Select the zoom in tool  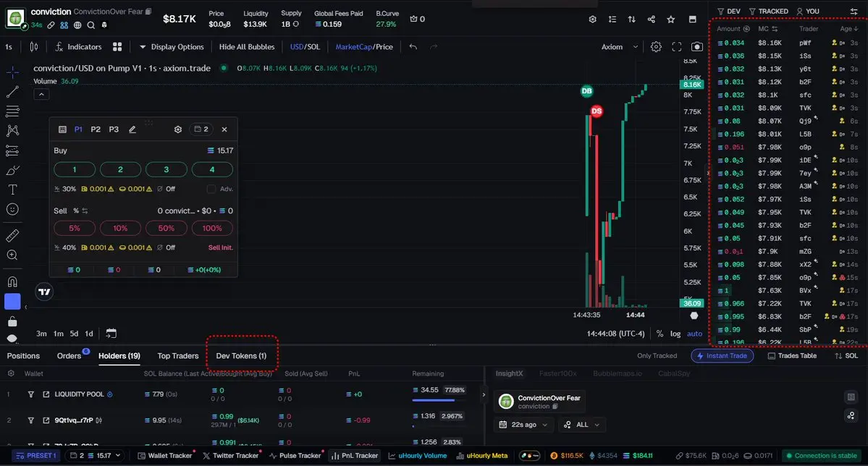click(x=12, y=255)
